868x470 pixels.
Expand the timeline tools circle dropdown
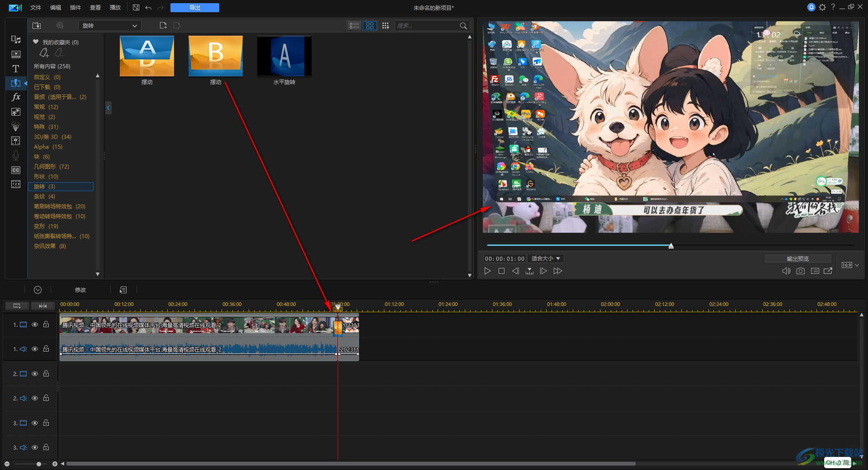click(x=38, y=290)
